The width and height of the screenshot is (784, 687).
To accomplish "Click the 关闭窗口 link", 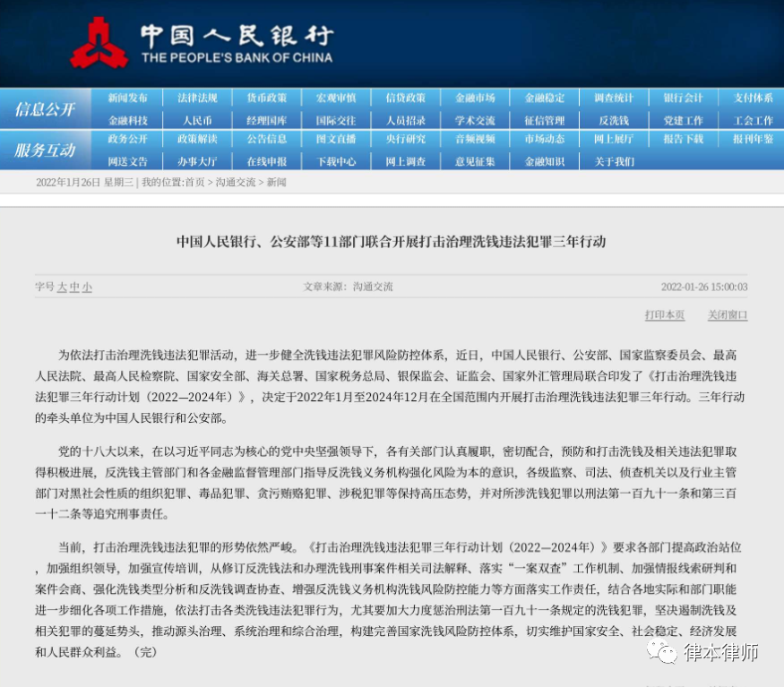I will [728, 315].
